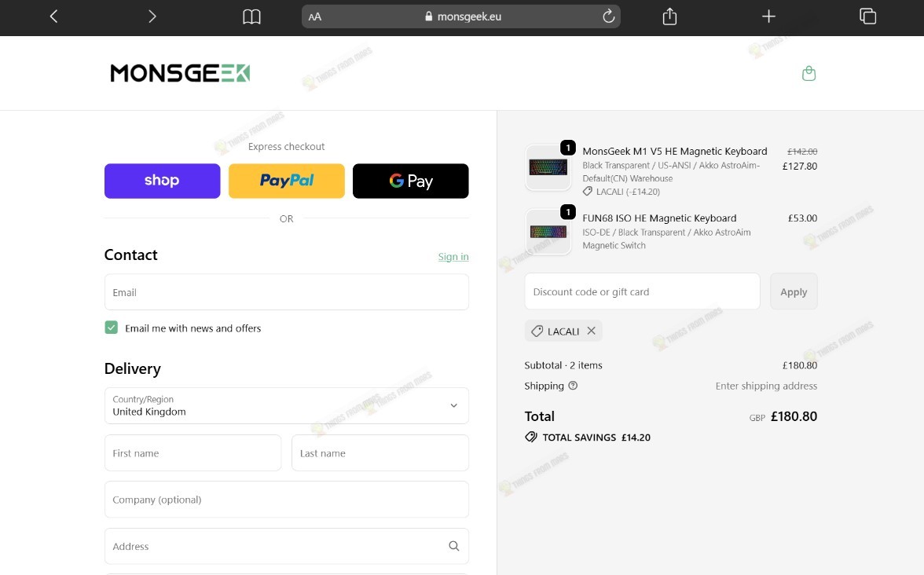Pay with PayPal button

pyautogui.click(x=286, y=181)
